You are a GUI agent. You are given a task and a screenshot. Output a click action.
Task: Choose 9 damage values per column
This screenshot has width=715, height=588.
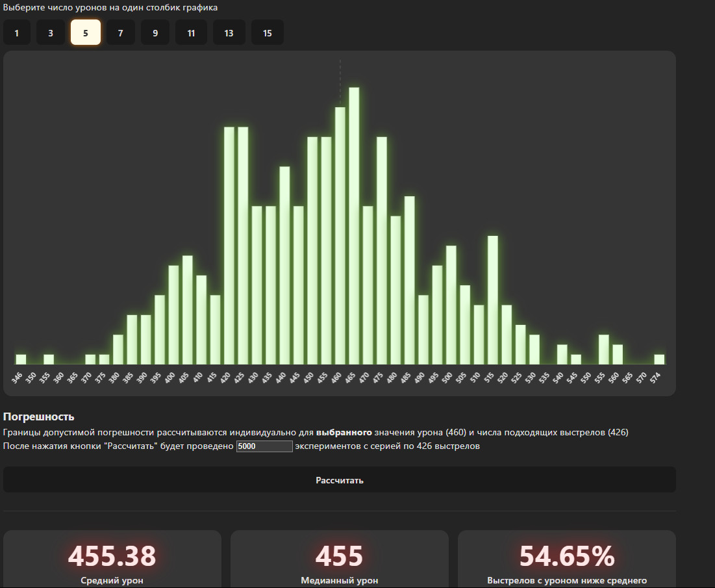155,32
